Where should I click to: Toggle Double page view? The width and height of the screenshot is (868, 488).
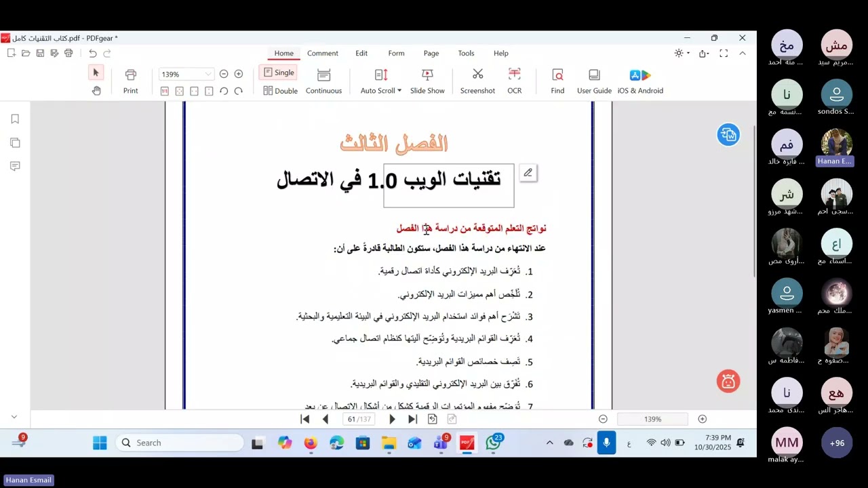click(280, 91)
